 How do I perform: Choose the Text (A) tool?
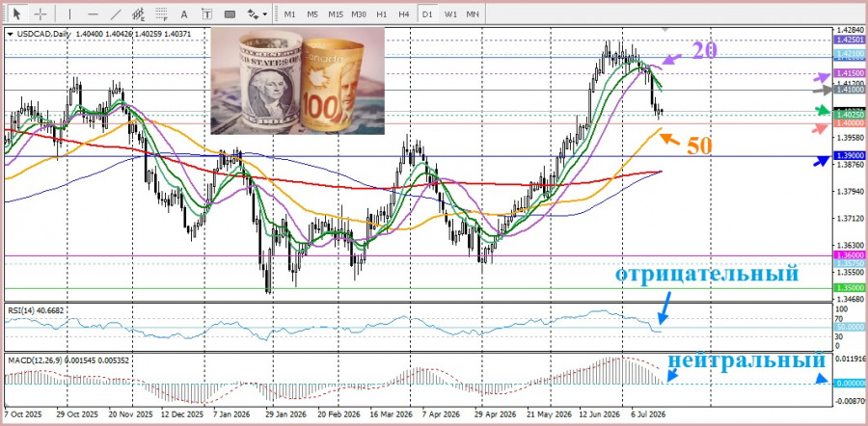click(x=184, y=13)
